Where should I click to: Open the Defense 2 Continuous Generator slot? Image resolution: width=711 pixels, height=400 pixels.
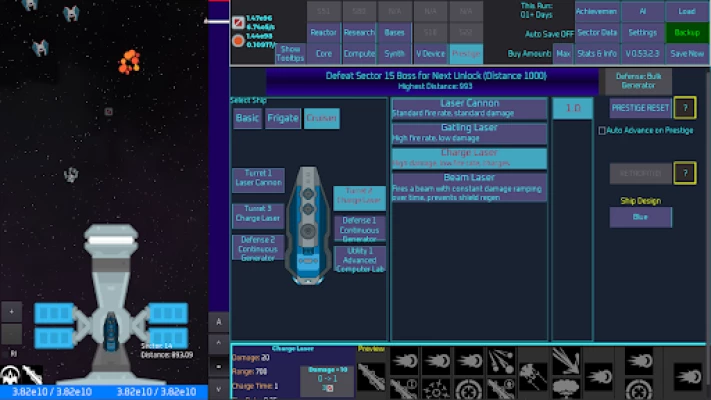point(259,247)
